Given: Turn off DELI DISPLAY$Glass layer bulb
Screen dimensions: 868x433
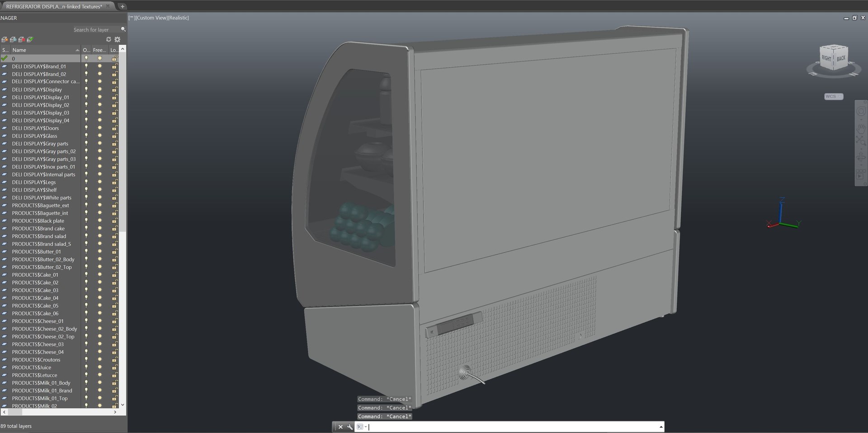Looking at the screenshot, I should (86, 136).
